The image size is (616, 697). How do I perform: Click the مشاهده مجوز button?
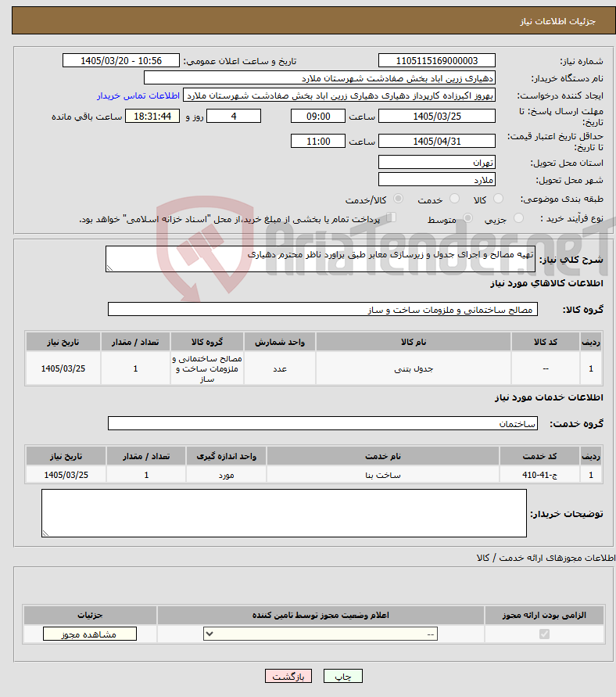pos(90,634)
